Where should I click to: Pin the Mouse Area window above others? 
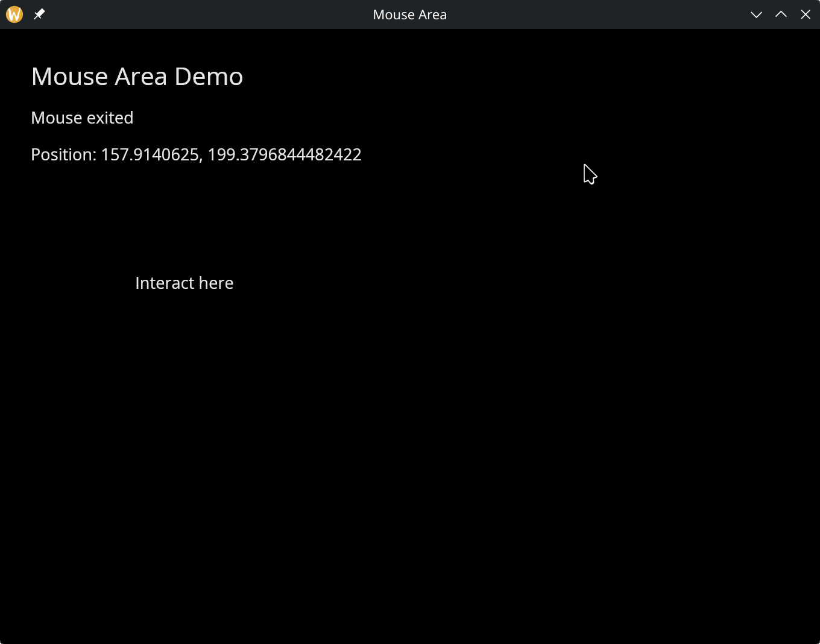[39, 14]
